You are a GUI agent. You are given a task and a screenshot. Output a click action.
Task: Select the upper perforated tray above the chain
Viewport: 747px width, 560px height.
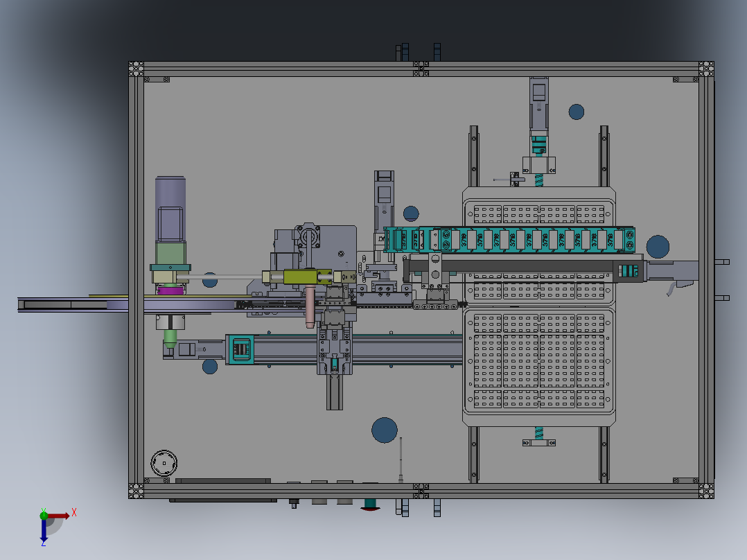[x=539, y=213]
